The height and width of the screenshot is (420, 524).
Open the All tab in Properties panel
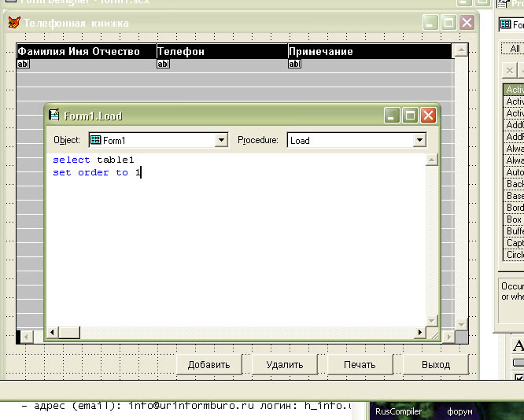(515, 49)
